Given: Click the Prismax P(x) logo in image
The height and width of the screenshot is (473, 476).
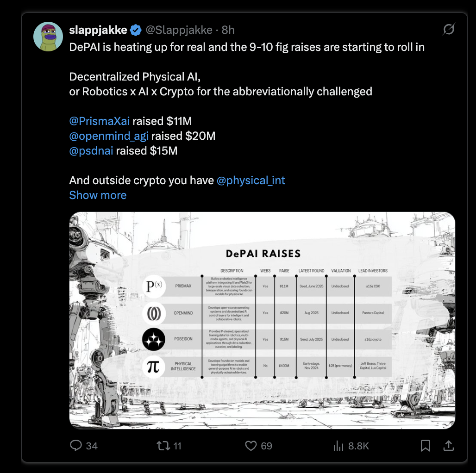Looking at the screenshot, I should pyautogui.click(x=154, y=286).
